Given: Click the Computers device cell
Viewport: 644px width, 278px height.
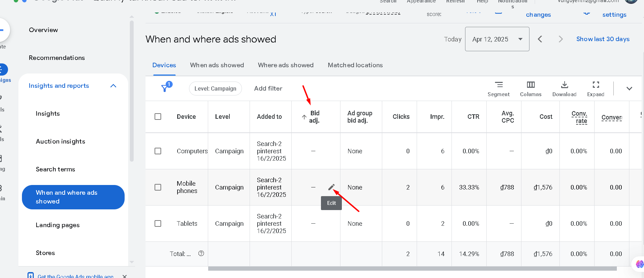Looking at the screenshot, I should coord(192,151).
